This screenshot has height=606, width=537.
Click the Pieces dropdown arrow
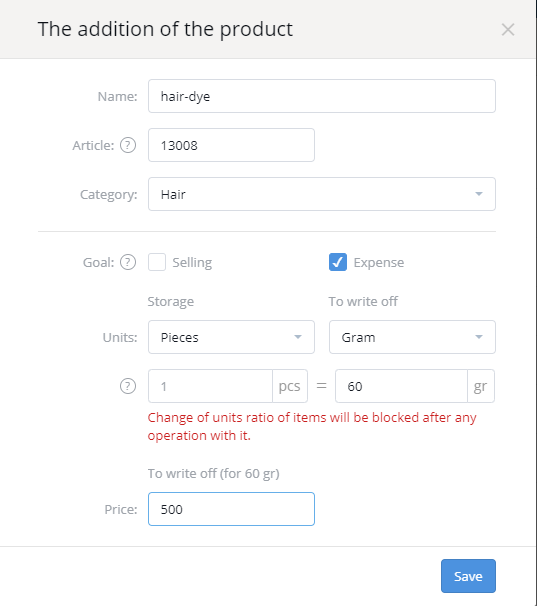tap(298, 337)
